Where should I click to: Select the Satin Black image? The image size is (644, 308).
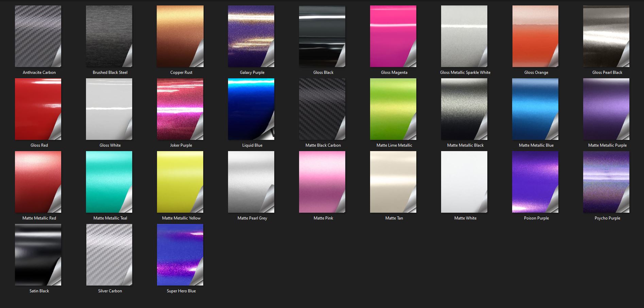38,255
